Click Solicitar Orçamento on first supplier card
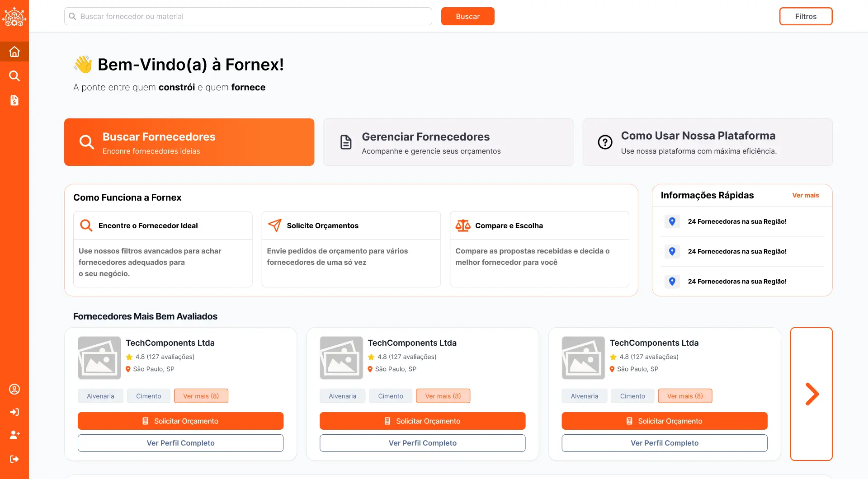Screen dimensions: 868x479 tap(180, 421)
